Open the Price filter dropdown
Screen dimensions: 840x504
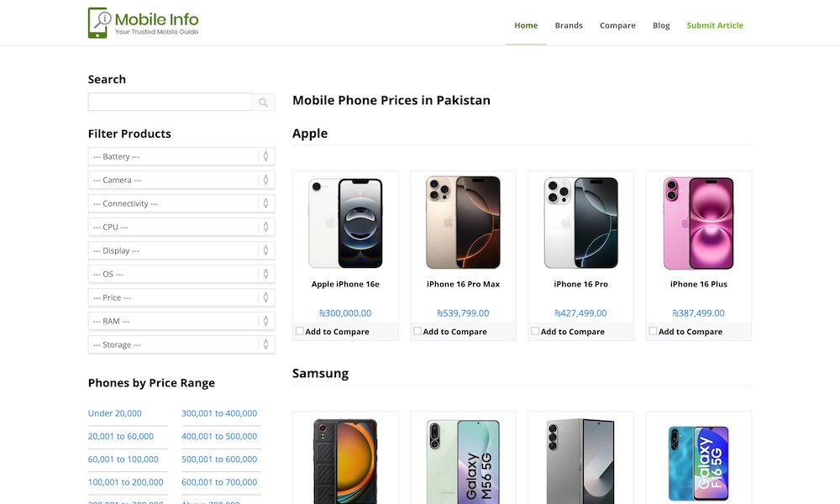[x=181, y=297]
